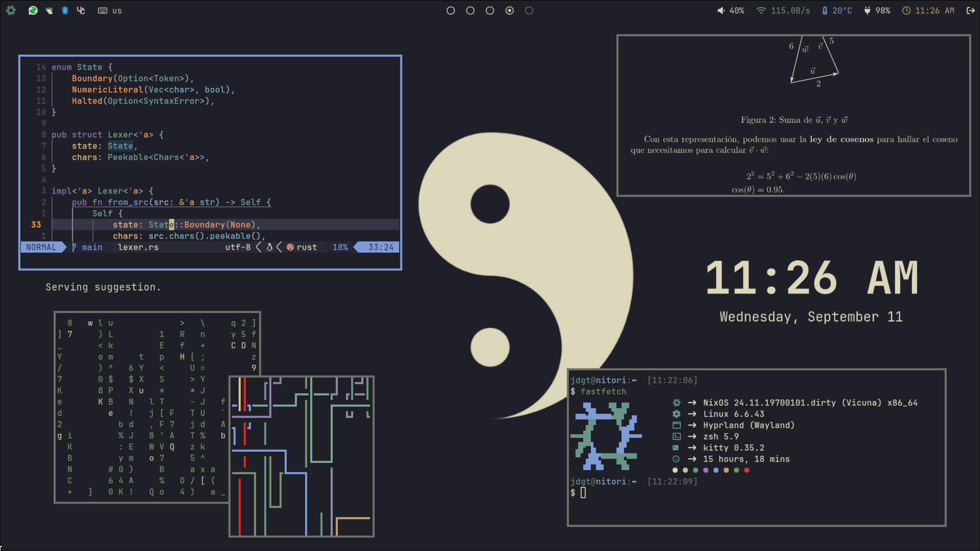
Task: Switch to the first workspace circle
Action: click(x=450, y=10)
